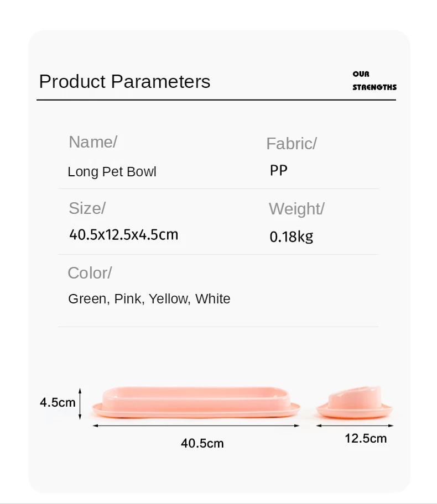Screen dimensions: 437x504
Task: Click the OUR STRENGTHS logo text
Action: [x=374, y=81]
